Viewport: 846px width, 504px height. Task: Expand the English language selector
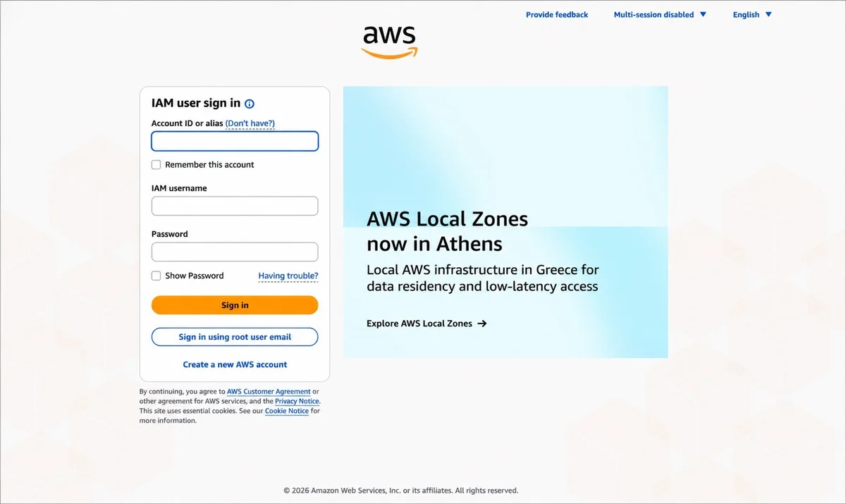pyautogui.click(x=752, y=14)
